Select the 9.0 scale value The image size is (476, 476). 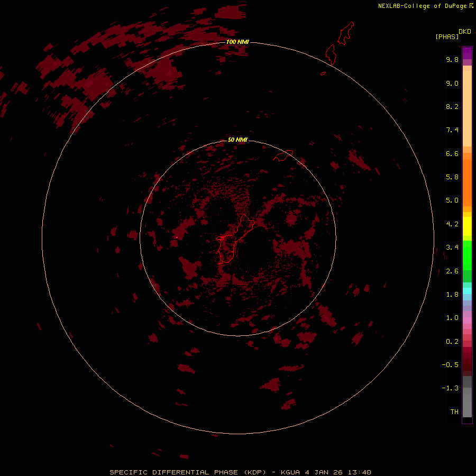pos(452,84)
